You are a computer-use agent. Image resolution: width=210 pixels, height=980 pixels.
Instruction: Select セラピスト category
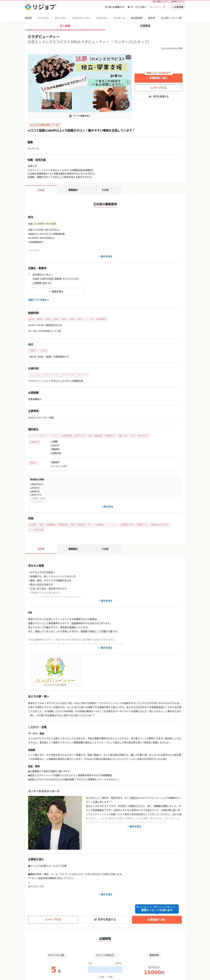pos(102,18)
